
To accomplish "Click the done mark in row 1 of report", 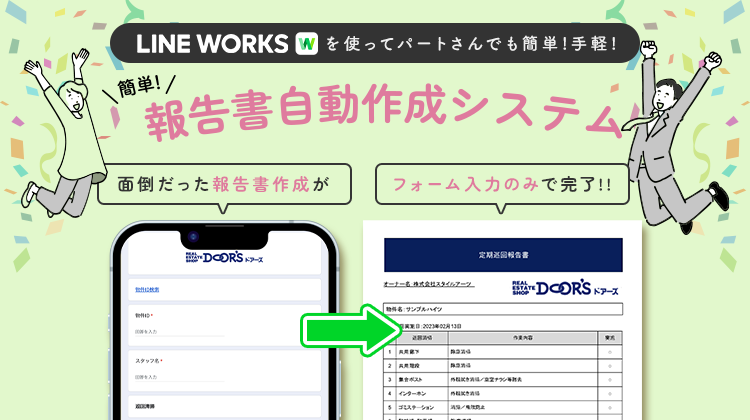I will (x=610, y=352).
